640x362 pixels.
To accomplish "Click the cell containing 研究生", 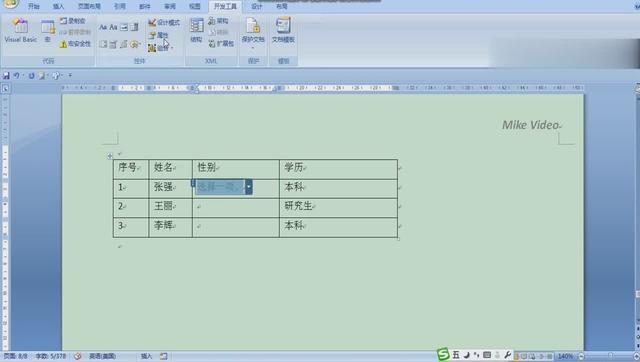I will (338, 208).
